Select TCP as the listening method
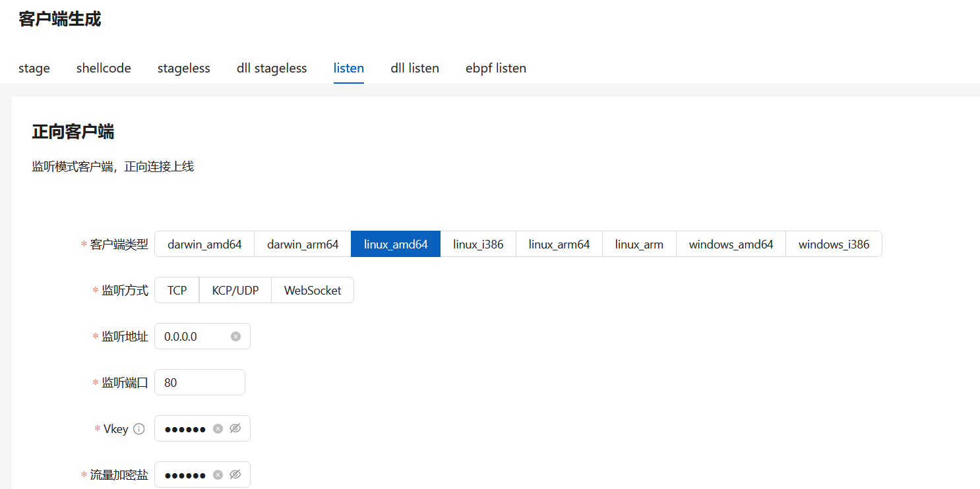The height and width of the screenshot is (489, 980). click(177, 290)
